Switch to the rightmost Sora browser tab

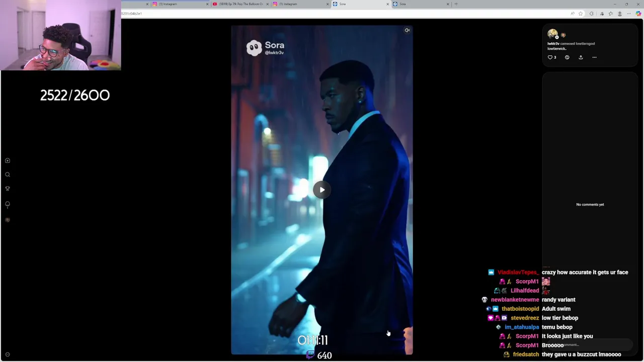coord(420,4)
